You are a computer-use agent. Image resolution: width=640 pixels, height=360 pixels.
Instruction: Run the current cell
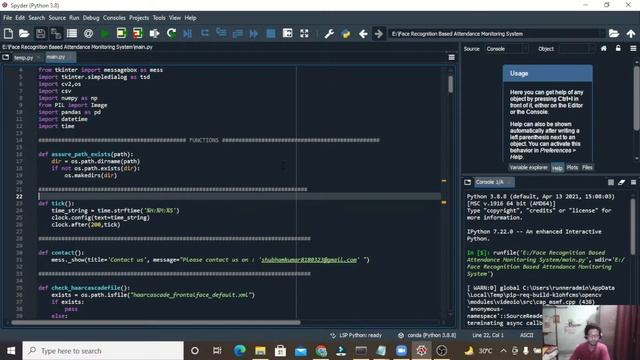coord(121,33)
